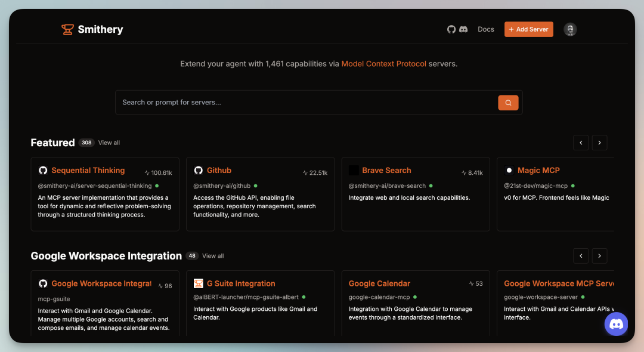Click usage count 96 on Google Workspace card
This screenshot has height=352, width=644.
point(165,286)
